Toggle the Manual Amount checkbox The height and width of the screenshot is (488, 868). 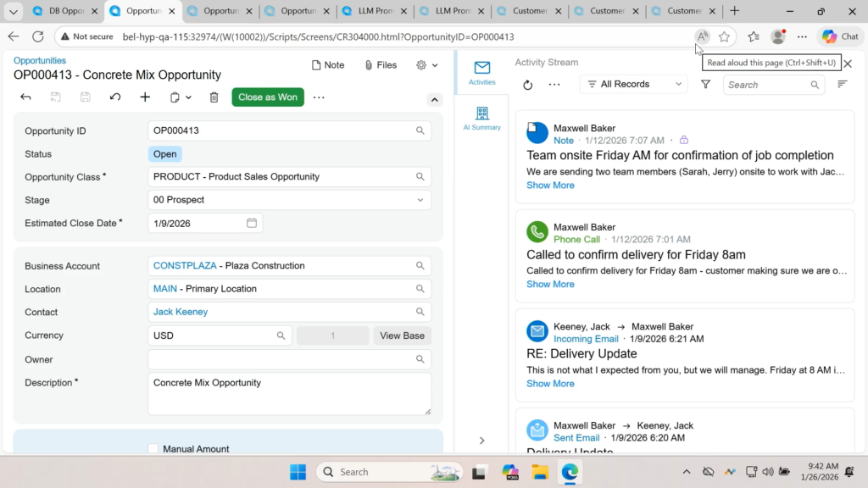point(153,449)
